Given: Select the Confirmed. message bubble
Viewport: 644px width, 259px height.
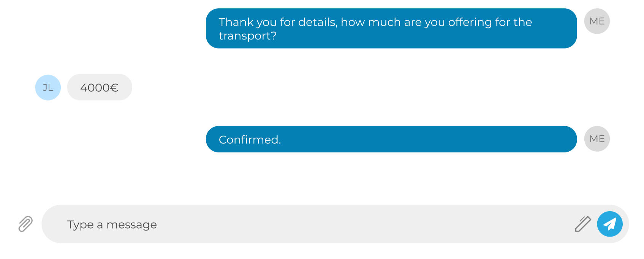Looking at the screenshot, I should [391, 139].
